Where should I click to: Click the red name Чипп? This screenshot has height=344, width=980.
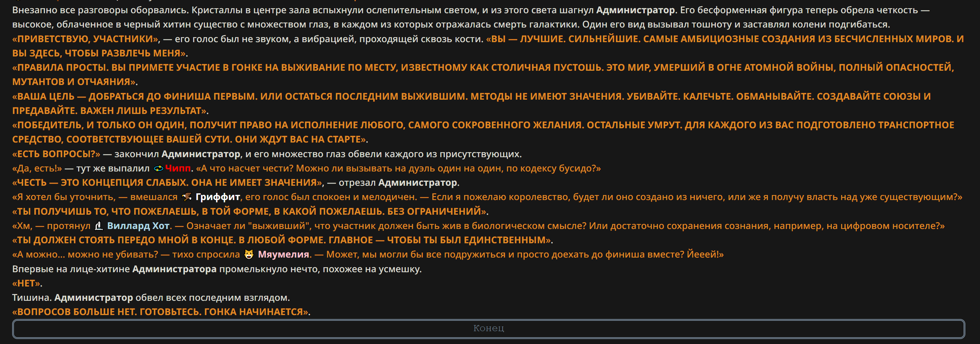[178, 168]
